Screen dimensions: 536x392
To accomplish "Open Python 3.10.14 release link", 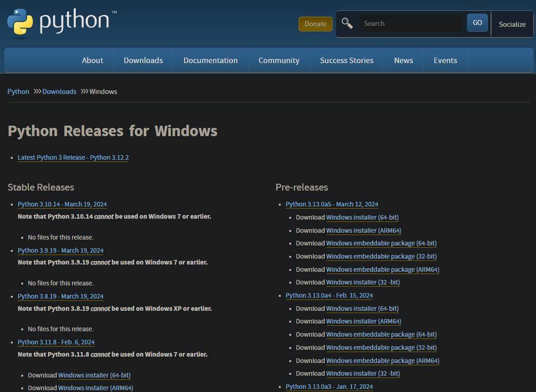I will click(x=62, y=204).
